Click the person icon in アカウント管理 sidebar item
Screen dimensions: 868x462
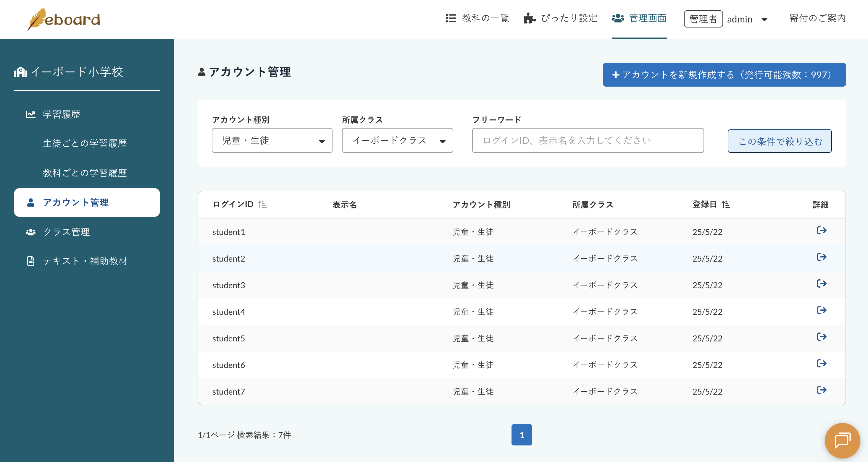pyautogui.click(x=31, y=202)
